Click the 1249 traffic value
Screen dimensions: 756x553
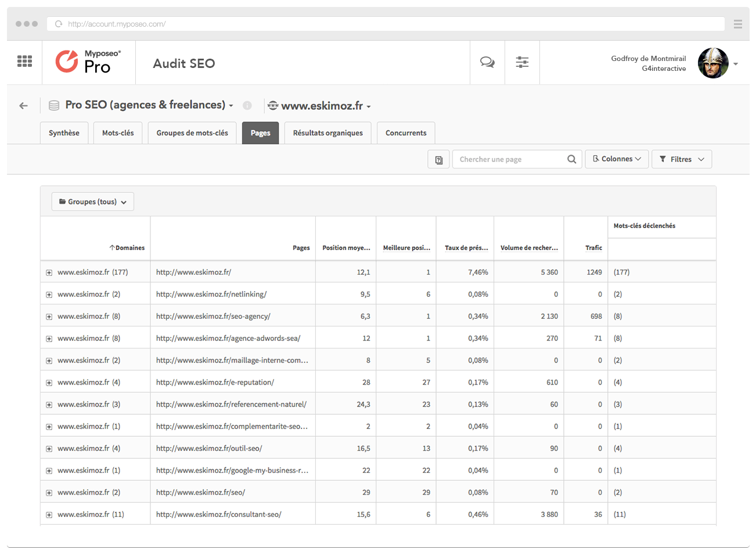[594, 272]
